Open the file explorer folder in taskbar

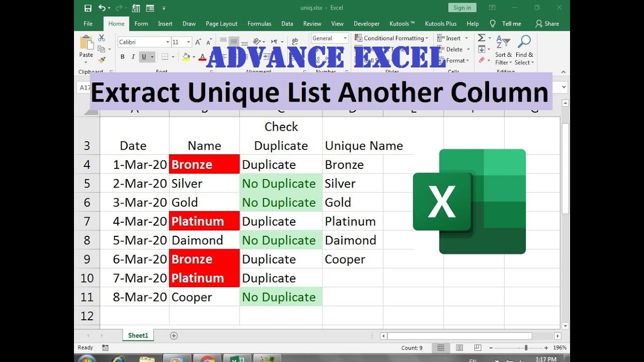coord(147,359)
